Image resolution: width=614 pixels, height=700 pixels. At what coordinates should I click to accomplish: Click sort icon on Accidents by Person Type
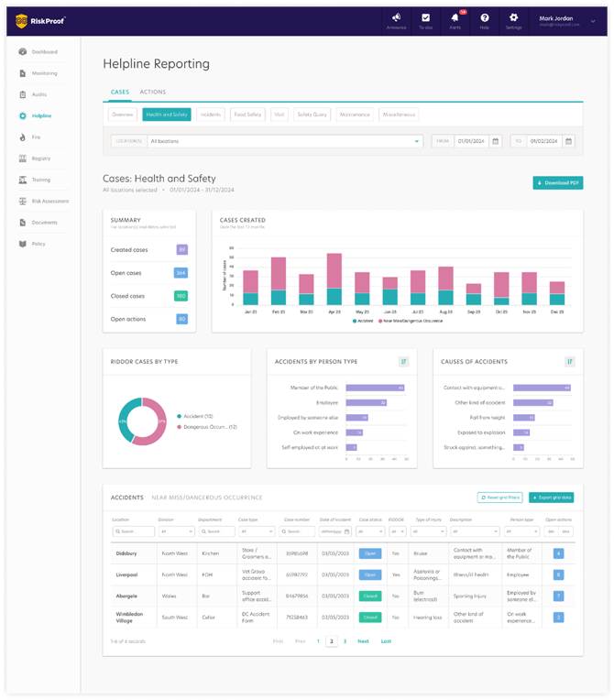click(x=403, y=362)
